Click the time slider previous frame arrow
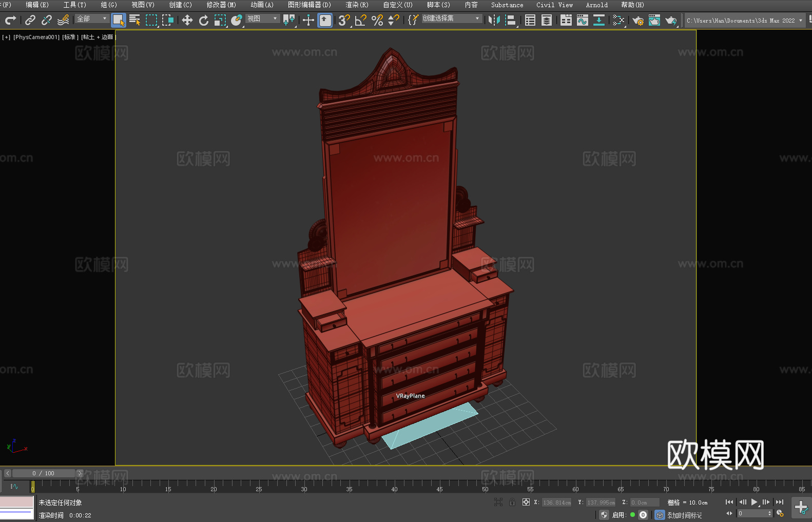 [x=8, y=473]
